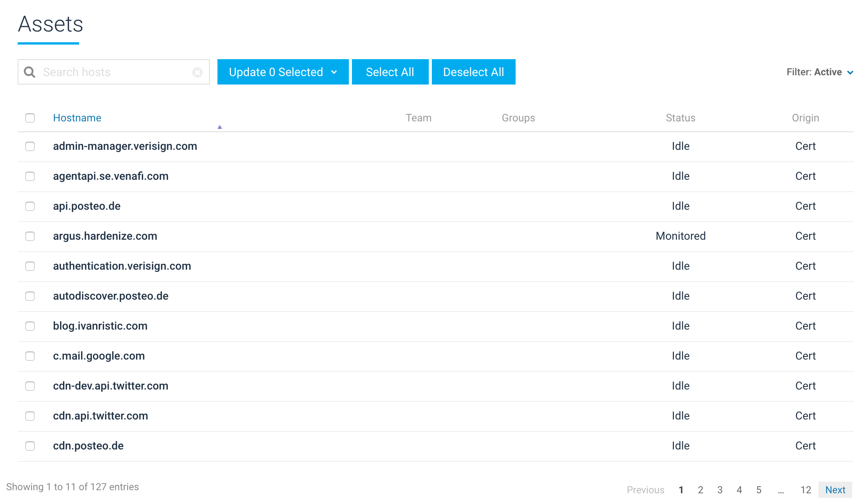Viewport: 866px width, 504px height.
Task: Tick the checkbox for argus.hardenize.com
Action: click(x=30, y=236)
